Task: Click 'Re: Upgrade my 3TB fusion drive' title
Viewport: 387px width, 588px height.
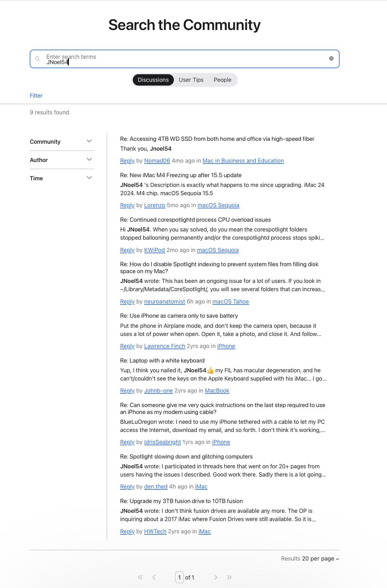Action: point(181,501)
